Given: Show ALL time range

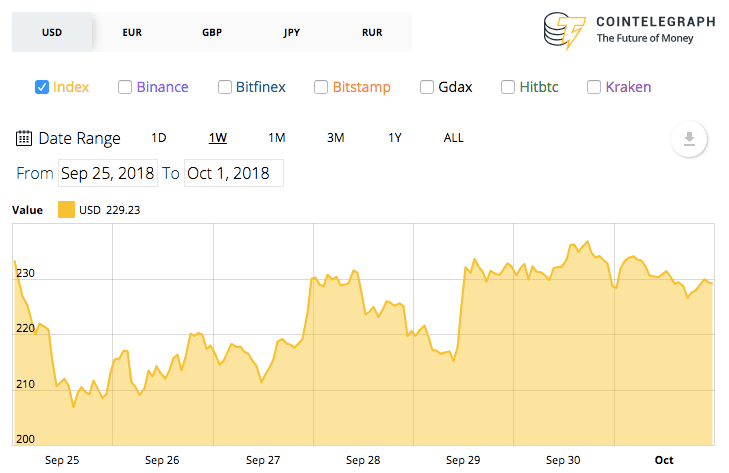Looking at the screenshot, I should click(x=453, y=138).
